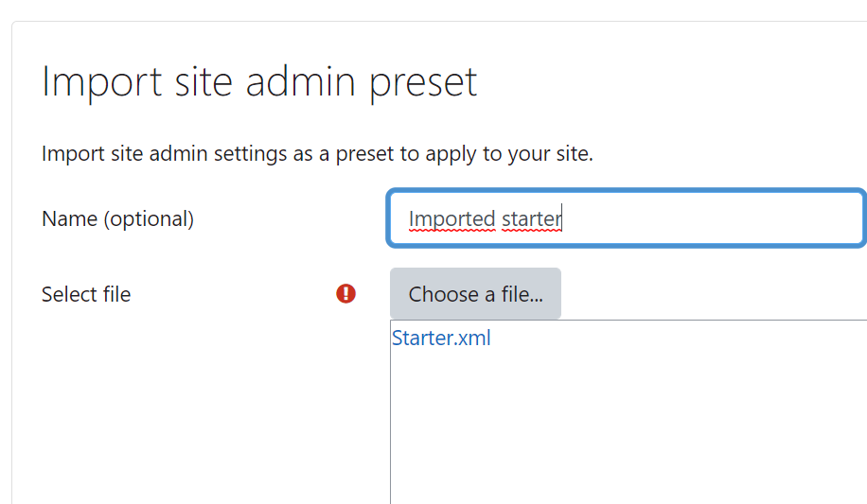This screenshot has height=504, width=867.
Task: Click the red required-field exclamation icon
Action: coord(345,293)
